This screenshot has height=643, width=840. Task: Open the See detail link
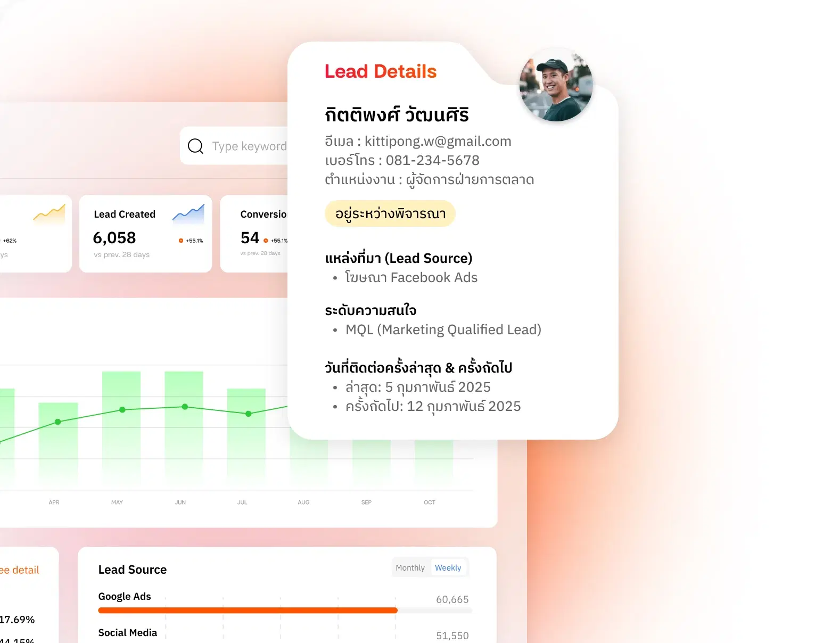20,570
